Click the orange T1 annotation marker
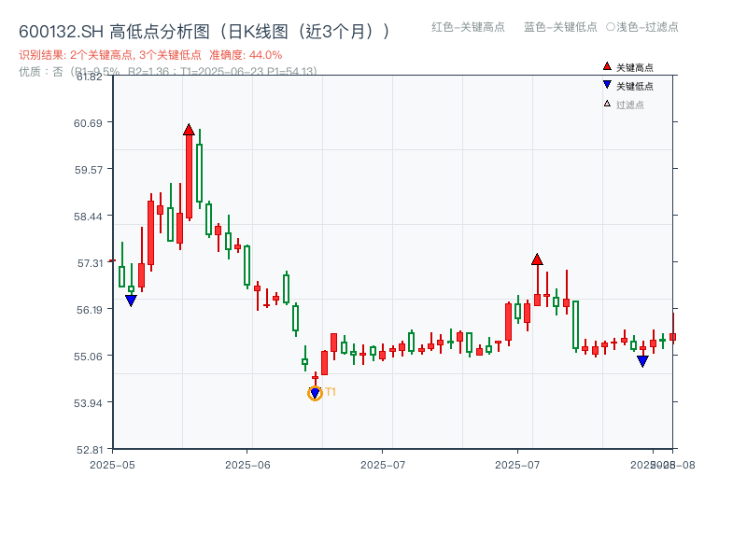This screenshot has height=560, width=747. tap(329, 392)
